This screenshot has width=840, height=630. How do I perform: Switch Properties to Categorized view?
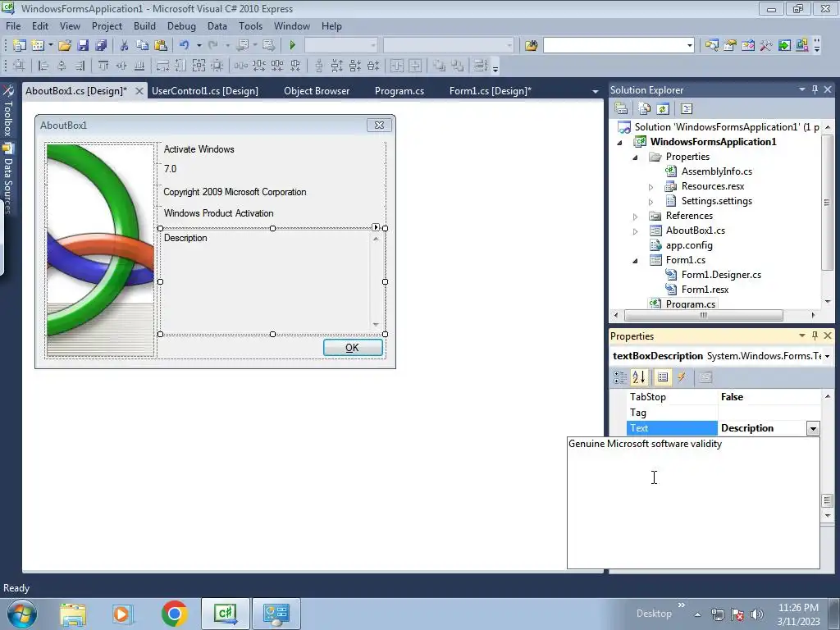click(x=620, y=377)
